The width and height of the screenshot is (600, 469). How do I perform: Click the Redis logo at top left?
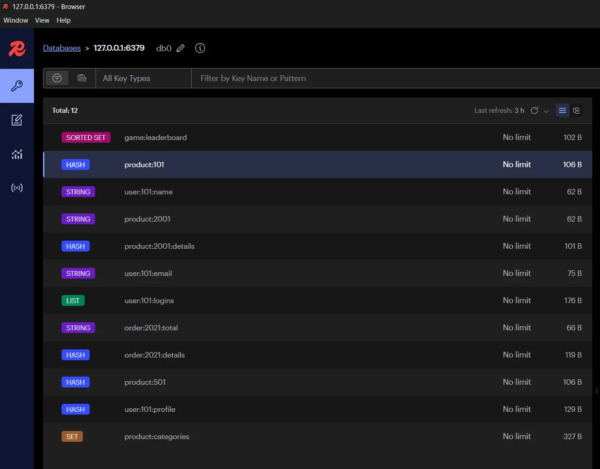[x=16, y=48]
